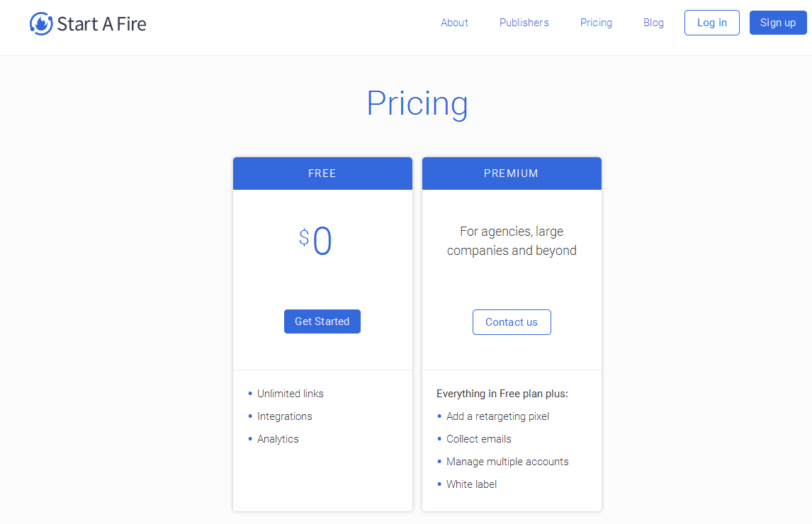Screen dimensions: 812x524
Task: Click the $0 price on the Free plan
Action: tap(316, 241)
